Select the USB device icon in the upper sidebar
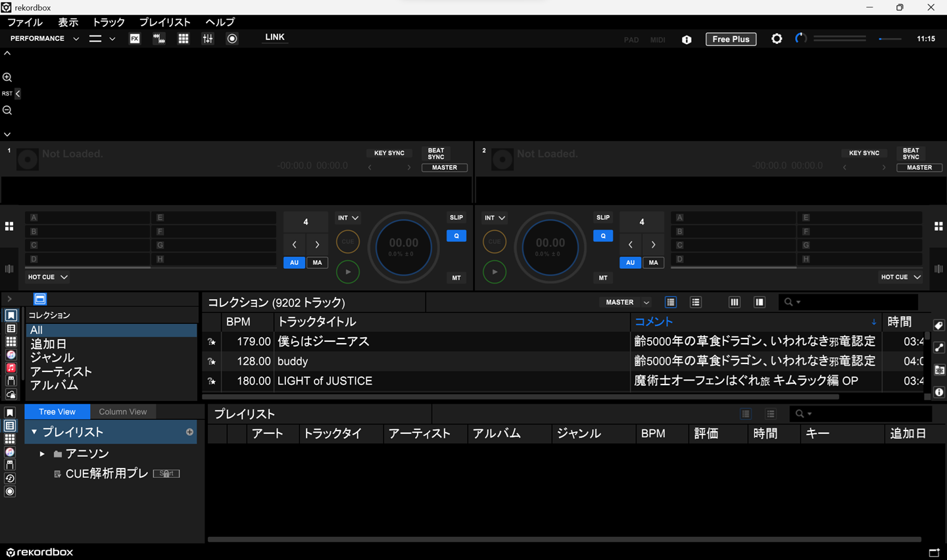The height and width of the screenshot is (560, 947). click(x=11, y=381)
